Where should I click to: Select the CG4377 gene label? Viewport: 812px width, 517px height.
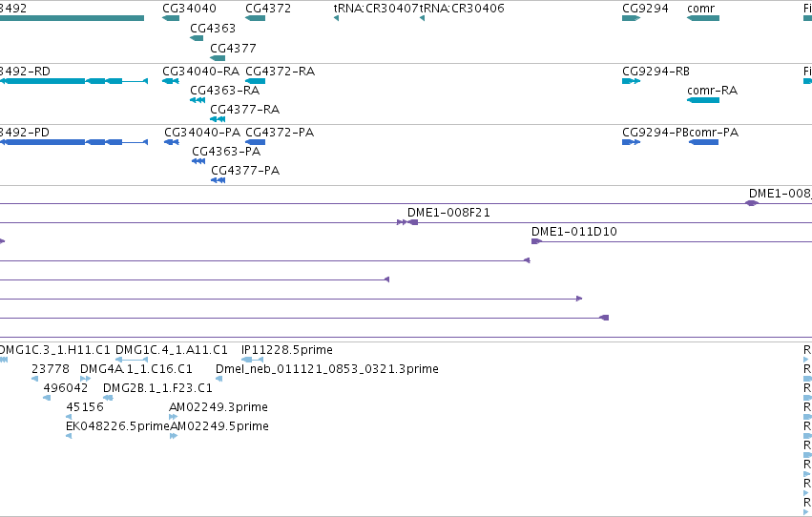point(233,48)
